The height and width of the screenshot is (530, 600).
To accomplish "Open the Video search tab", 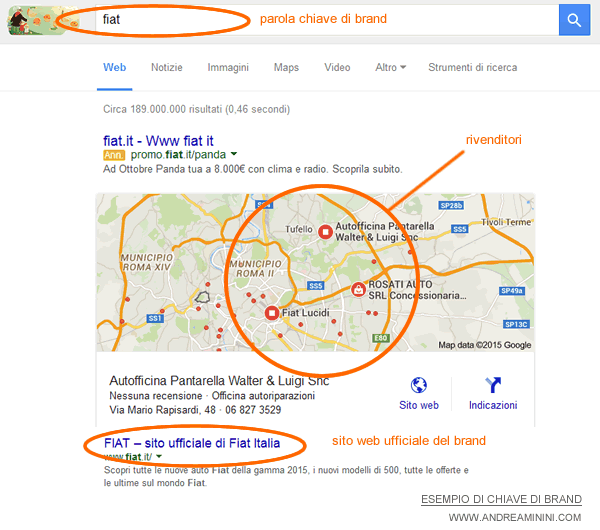I will coord(337,67).
